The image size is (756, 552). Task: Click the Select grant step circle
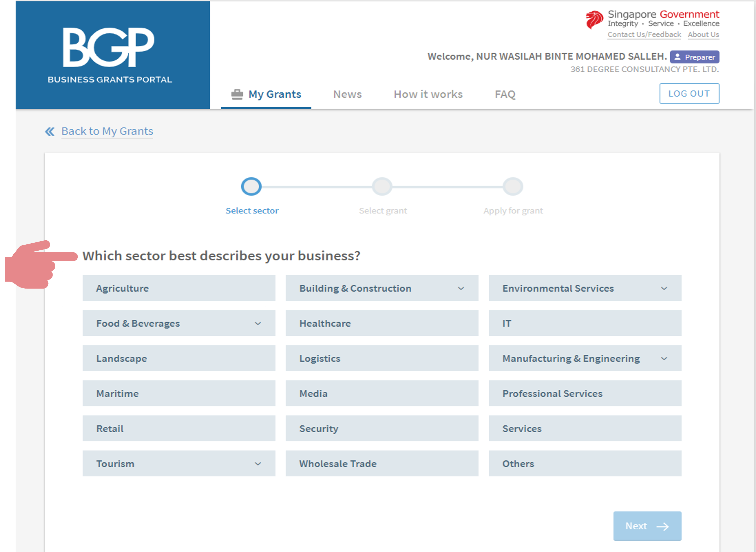coord(382,187)
